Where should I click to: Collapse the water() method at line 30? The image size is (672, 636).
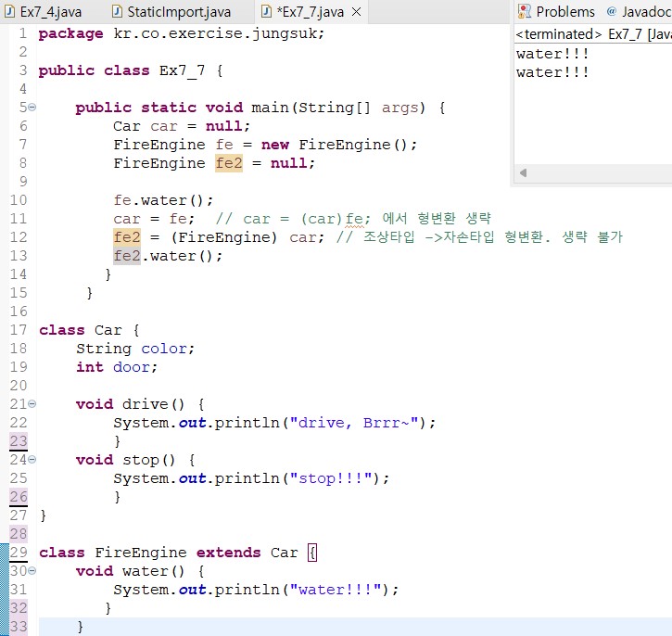[x=32, y=571]
